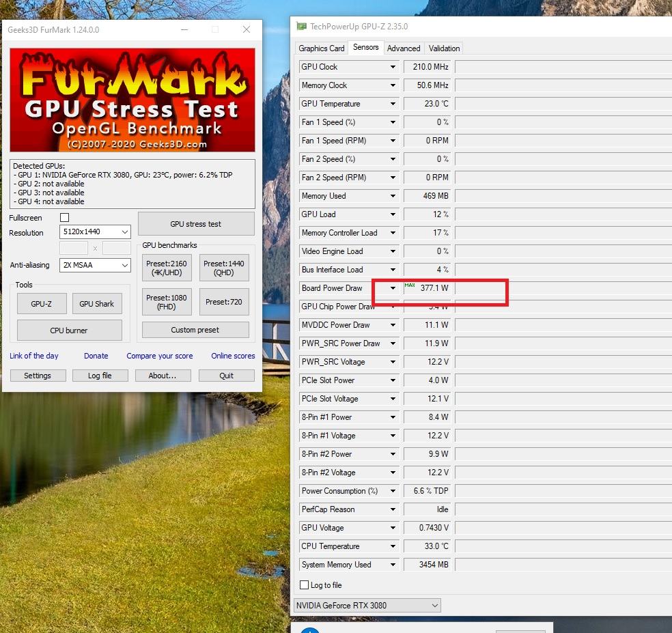Launch the GPU-Z tool from FurMark
Screen dimensions: 672x633
pos(42,303)
